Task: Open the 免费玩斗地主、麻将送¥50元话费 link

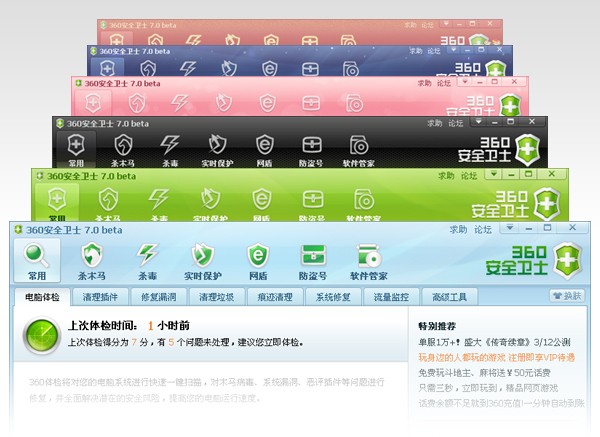Action: 484,373
